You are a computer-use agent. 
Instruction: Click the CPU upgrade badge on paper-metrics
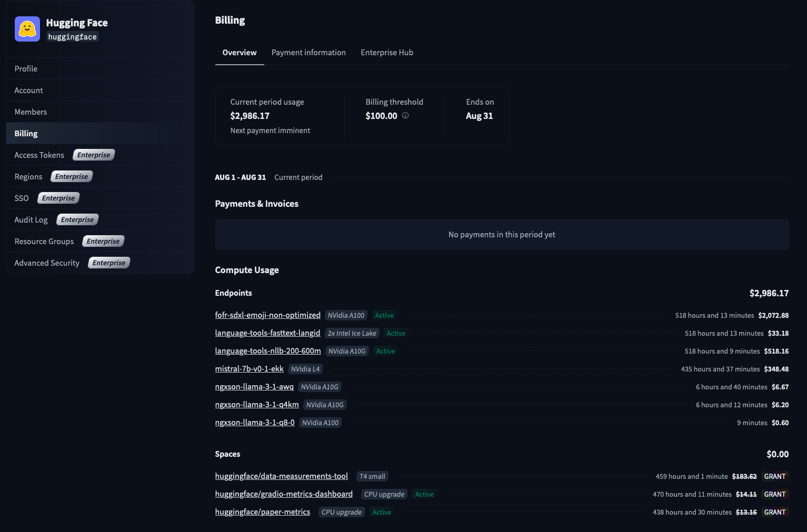click(341, 512)
